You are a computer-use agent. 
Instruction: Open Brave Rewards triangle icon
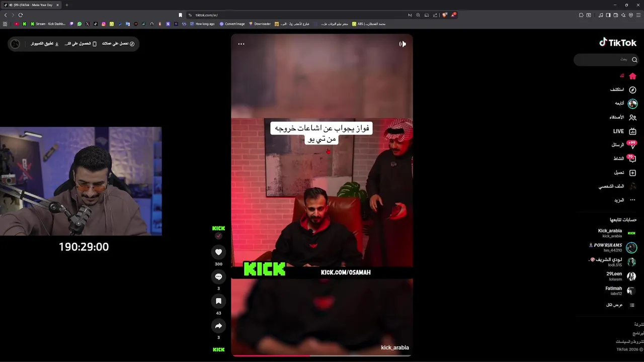[453, 15]
